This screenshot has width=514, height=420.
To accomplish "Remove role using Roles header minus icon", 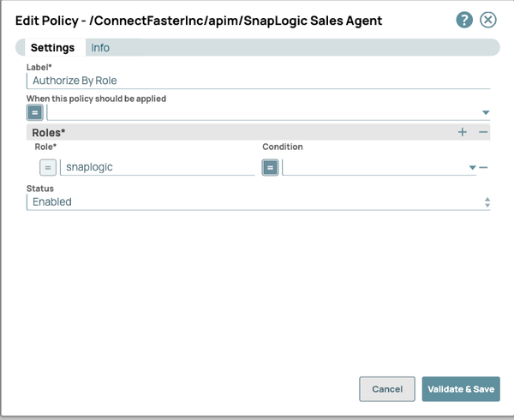I will tap(483, 132).
